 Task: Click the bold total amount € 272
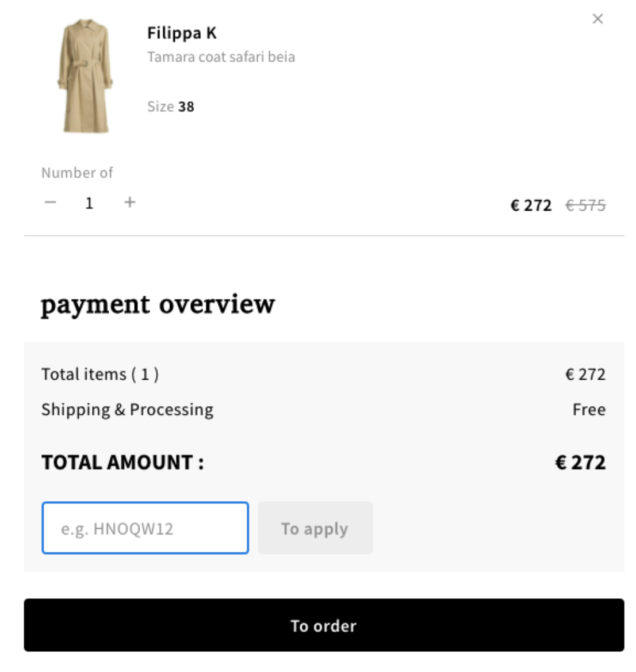click(580, 463)
